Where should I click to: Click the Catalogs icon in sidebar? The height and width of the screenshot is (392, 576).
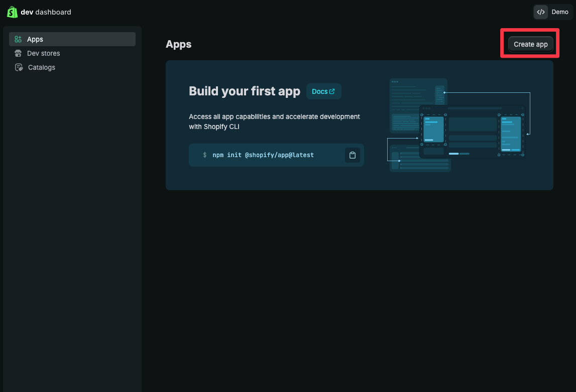(19, 67)
